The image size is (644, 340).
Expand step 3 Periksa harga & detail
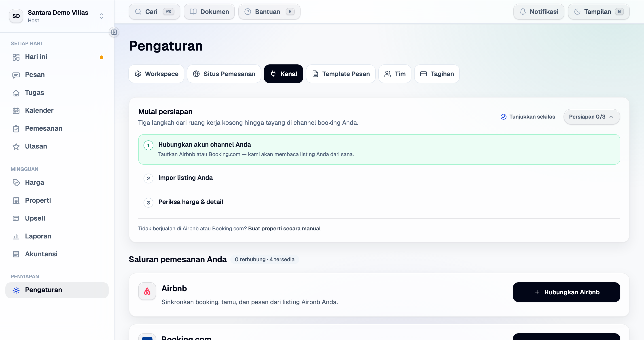point(379,202)
